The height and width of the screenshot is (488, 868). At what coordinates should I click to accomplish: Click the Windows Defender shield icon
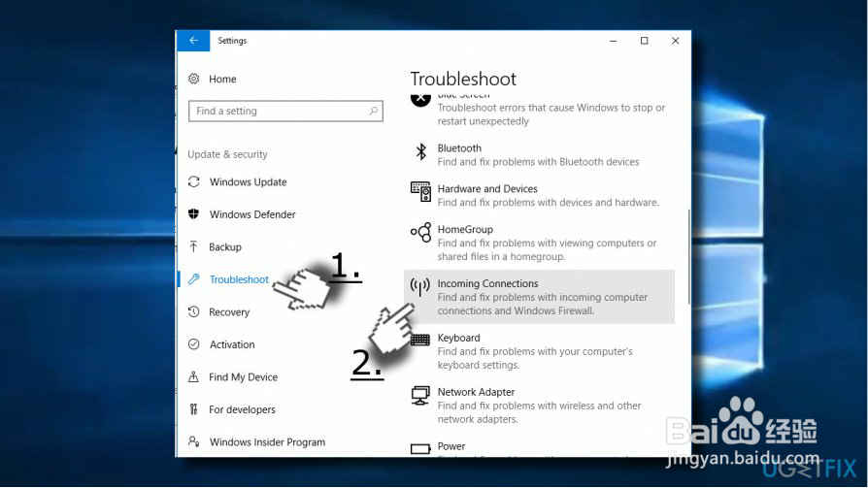click(x=194, y=214)
